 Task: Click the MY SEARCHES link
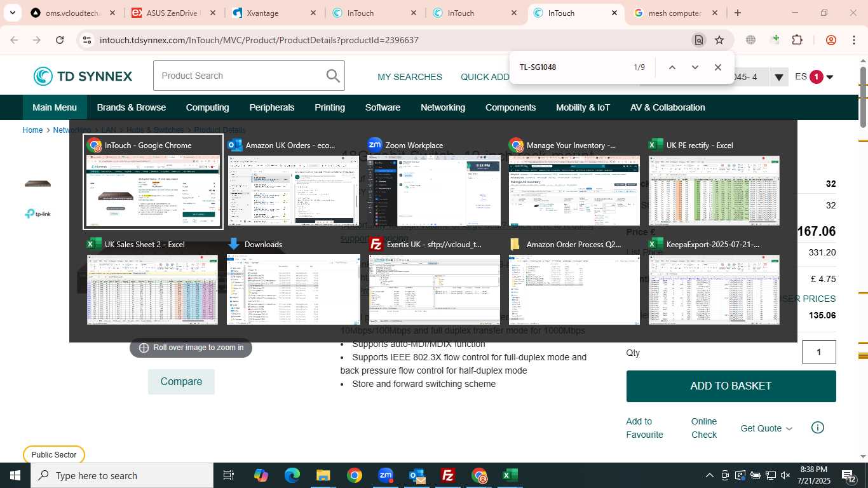[x=410, y=77]
